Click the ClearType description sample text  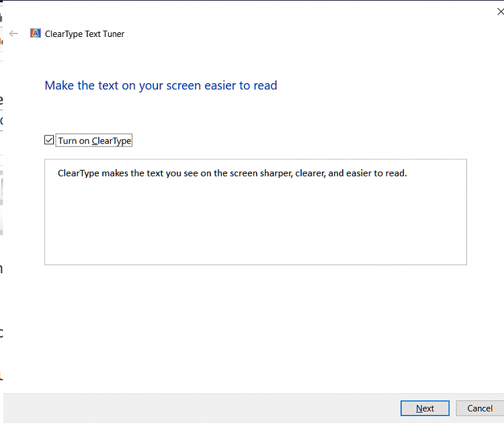(232, 173)
